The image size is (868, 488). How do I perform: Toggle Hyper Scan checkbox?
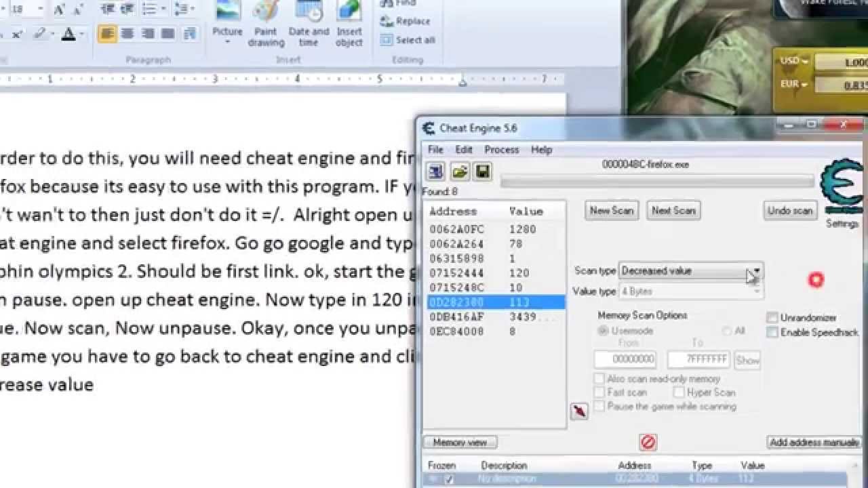(678, 392)
